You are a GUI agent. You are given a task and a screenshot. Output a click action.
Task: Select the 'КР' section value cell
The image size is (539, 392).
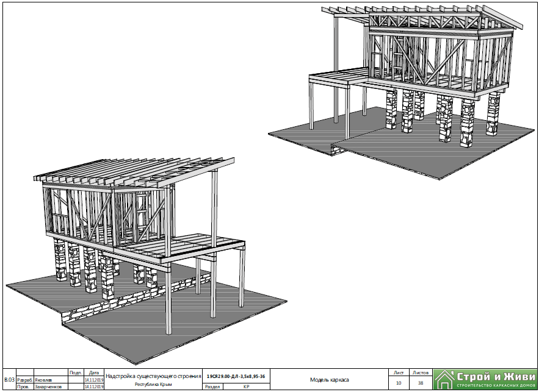click(246, 387)
